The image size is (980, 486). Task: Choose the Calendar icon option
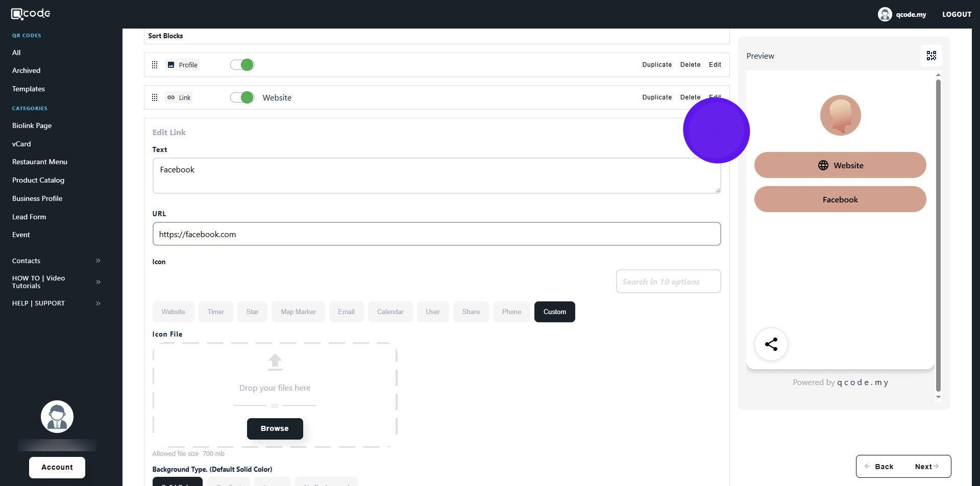point(390,312)
